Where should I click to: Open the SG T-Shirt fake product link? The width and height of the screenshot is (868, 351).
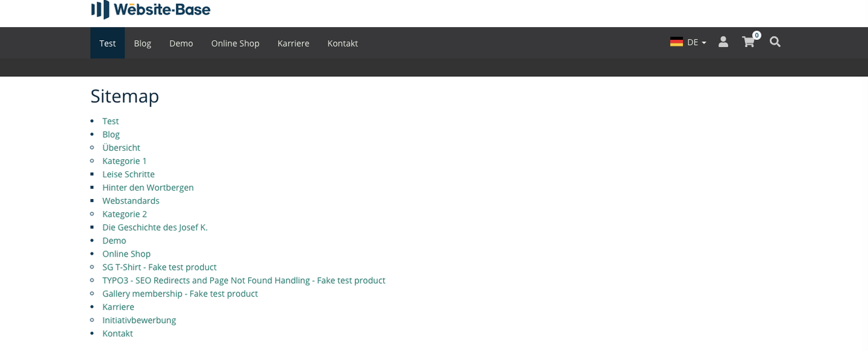pos(160,267)
